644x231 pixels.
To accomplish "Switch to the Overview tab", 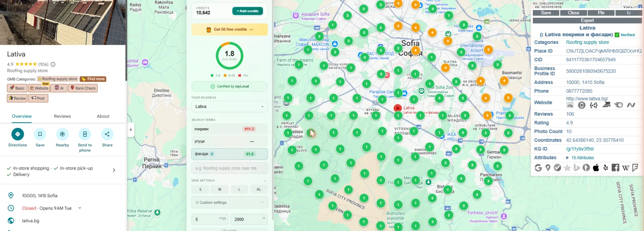I will [22, 116].
